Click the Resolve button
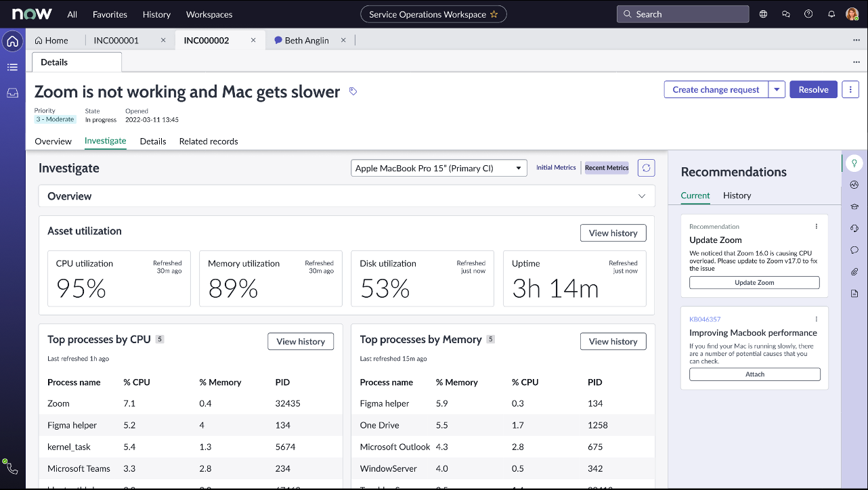This screenshot has width=868, height=490. coord(813,89)
